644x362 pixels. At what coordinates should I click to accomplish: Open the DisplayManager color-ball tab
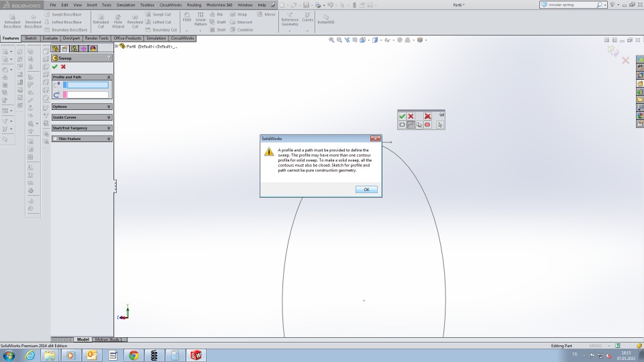(x=93, y=48)
